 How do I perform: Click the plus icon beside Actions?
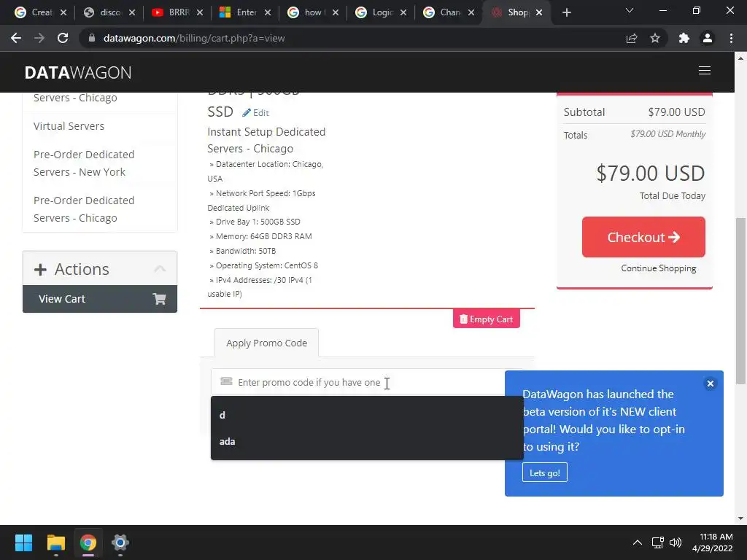[x=41, y=270]
